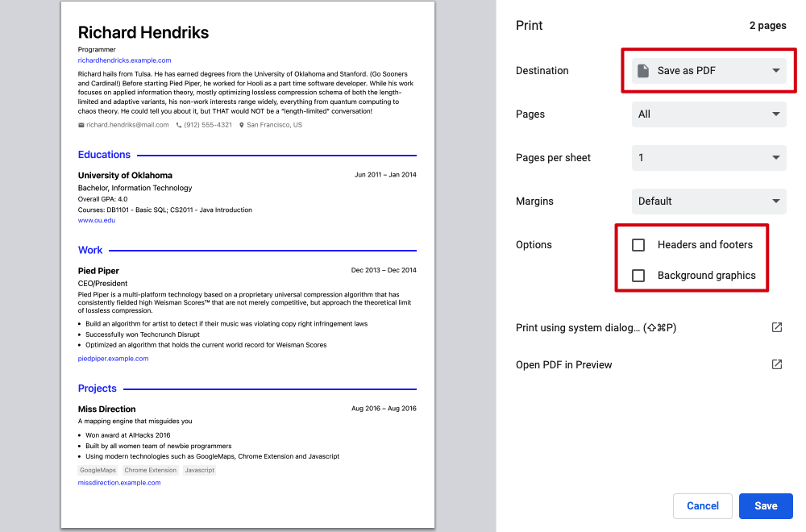
Task: Select Open PDF in Preview option
Action: click(x=564, y=364)
